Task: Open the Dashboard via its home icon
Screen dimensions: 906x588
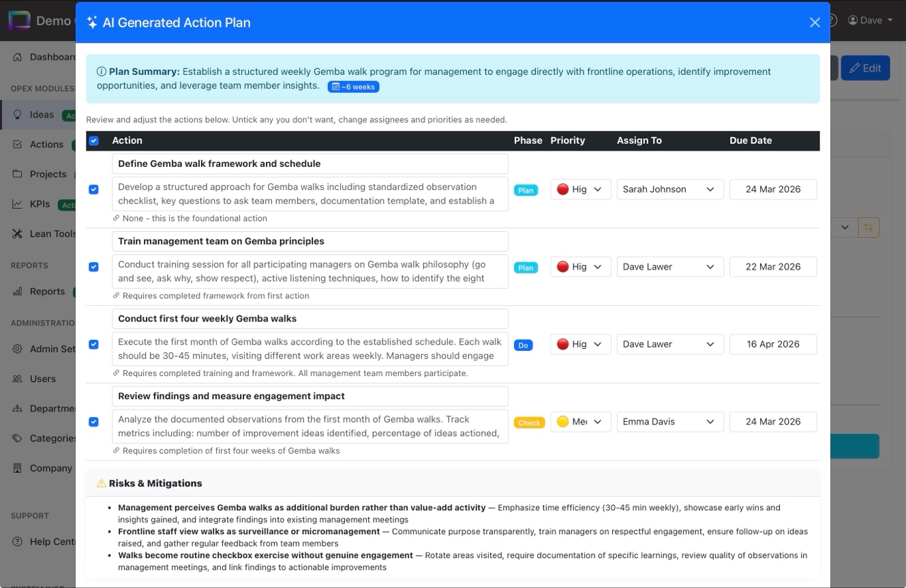Action: (16, 57)
